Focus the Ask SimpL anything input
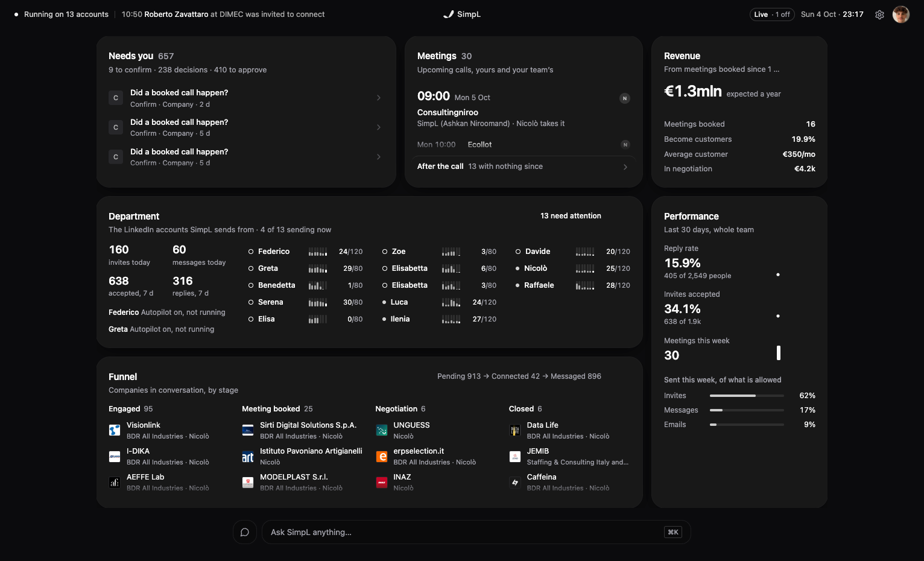 (476, 532)
